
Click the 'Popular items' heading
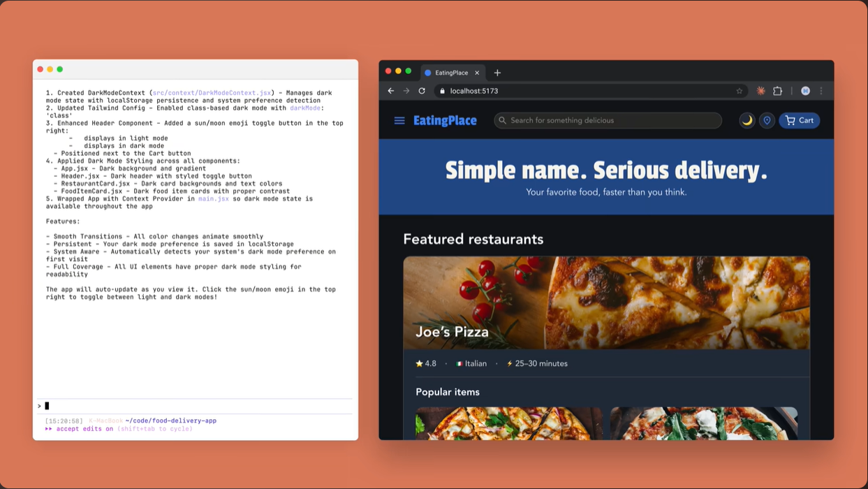[x=448, y=392]
